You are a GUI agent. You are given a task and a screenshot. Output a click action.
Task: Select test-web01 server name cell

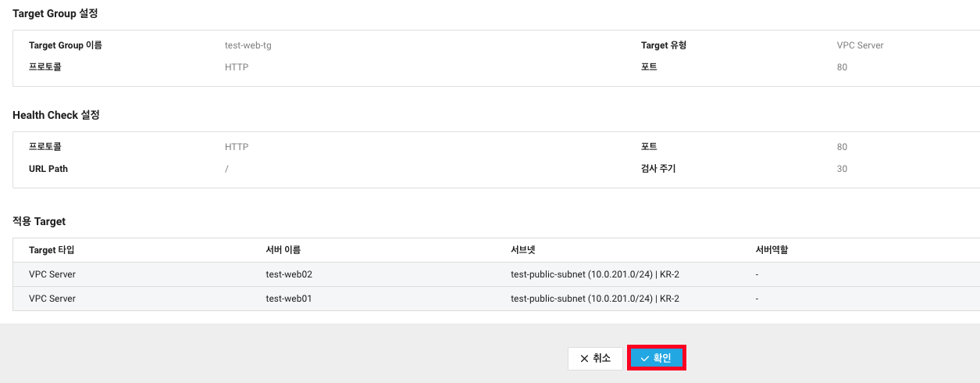point(289,299)
